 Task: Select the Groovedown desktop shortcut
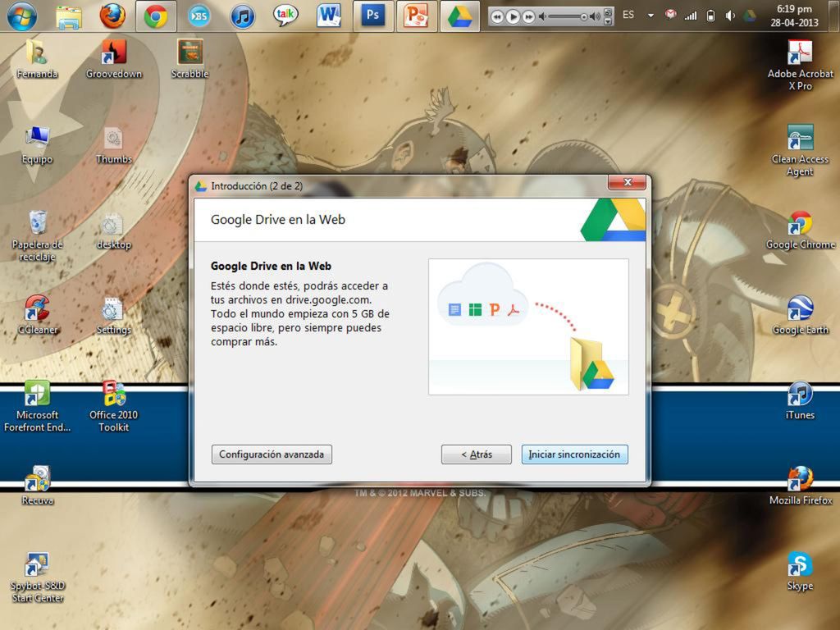point(114,59)
